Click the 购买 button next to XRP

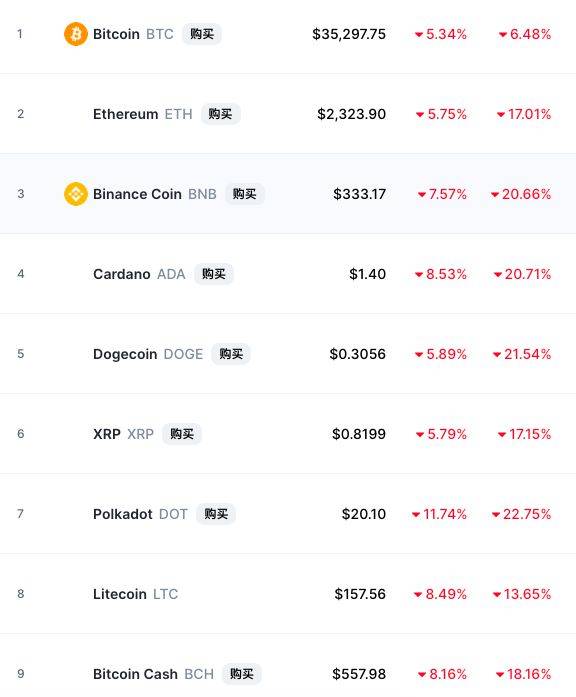point(182,434)
